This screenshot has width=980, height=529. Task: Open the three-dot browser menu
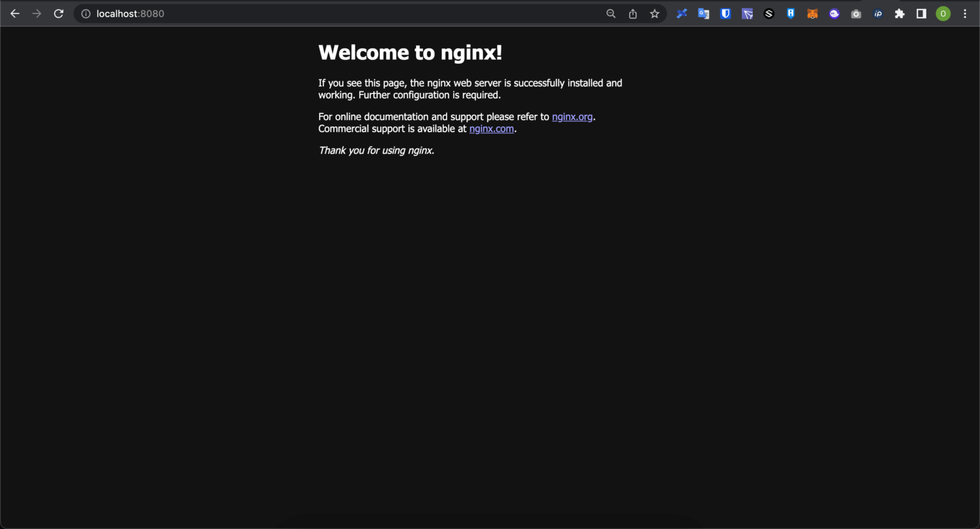[x=965, y=13]
